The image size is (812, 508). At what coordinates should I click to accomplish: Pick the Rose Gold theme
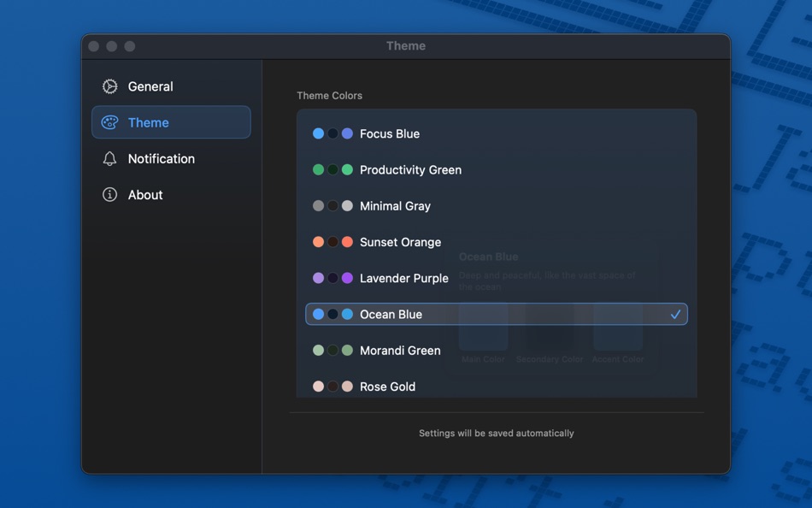click(x=497, y=387)
